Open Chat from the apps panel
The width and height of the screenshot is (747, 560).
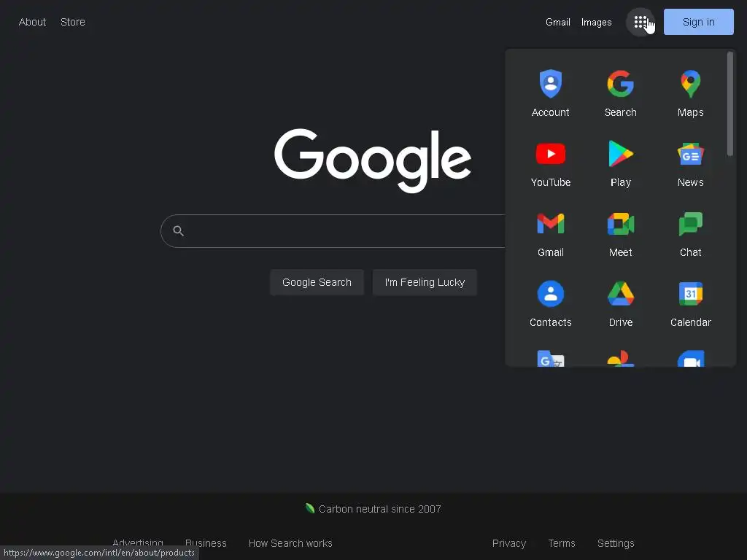[690, 233]
